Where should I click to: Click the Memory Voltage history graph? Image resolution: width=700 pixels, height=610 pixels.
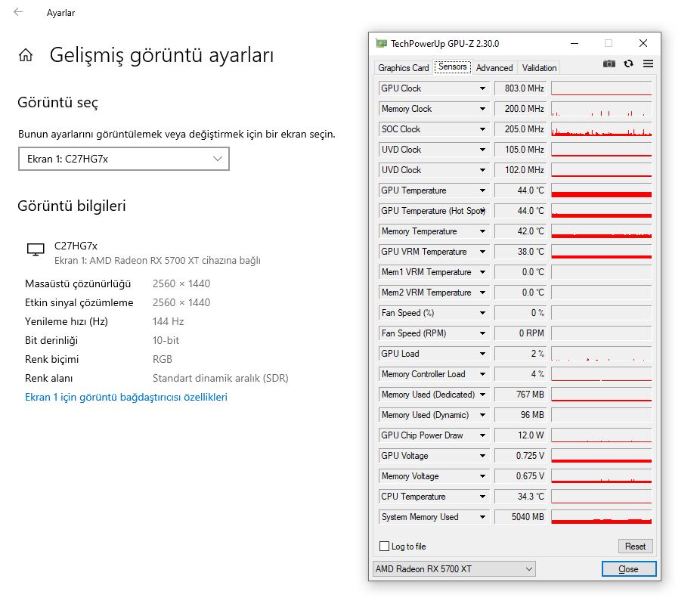(x=601, y=476)
